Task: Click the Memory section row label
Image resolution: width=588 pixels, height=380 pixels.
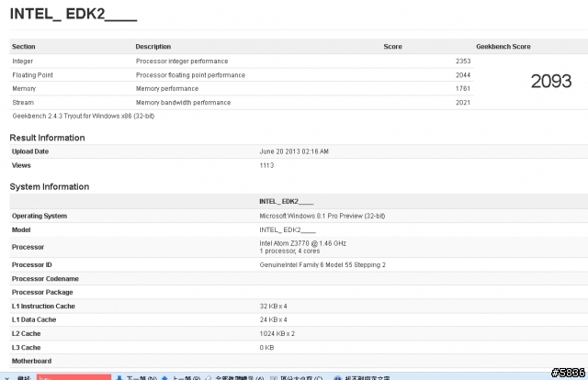Action: tap(24, 88)
